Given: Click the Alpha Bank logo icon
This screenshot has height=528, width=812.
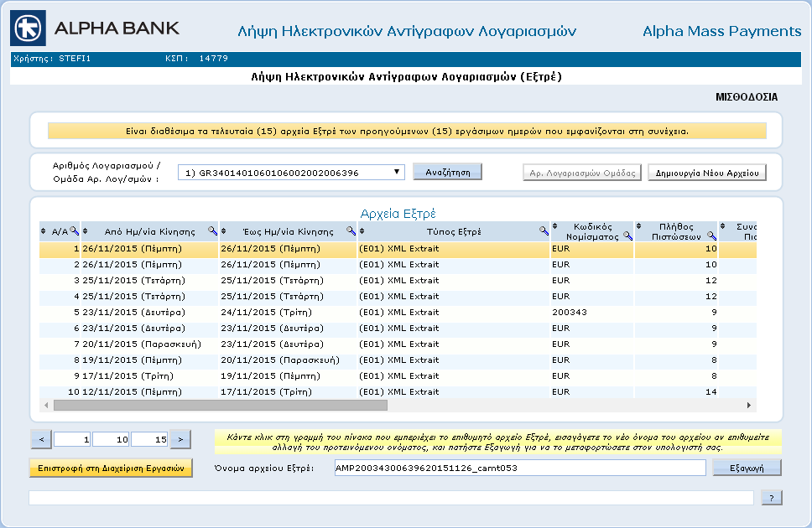Looking at the screenshot, I should click(x=28, y=28).
